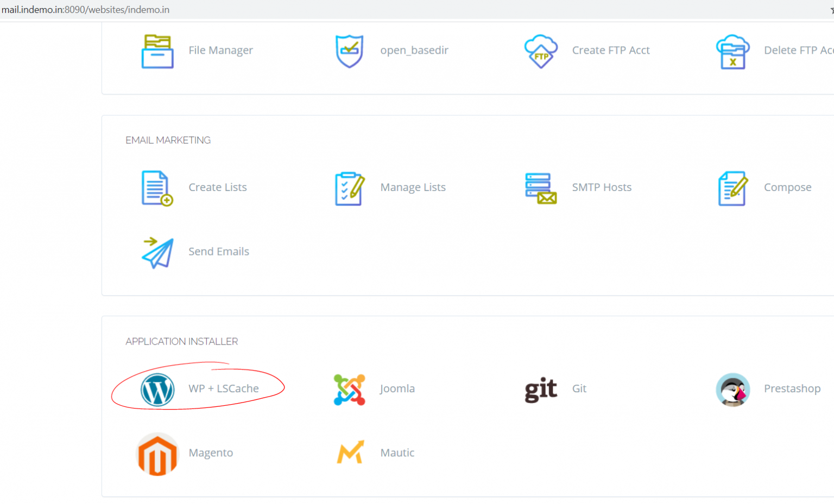Open the File Manager icon
The image size is (834, 504).
coord(157,50)
